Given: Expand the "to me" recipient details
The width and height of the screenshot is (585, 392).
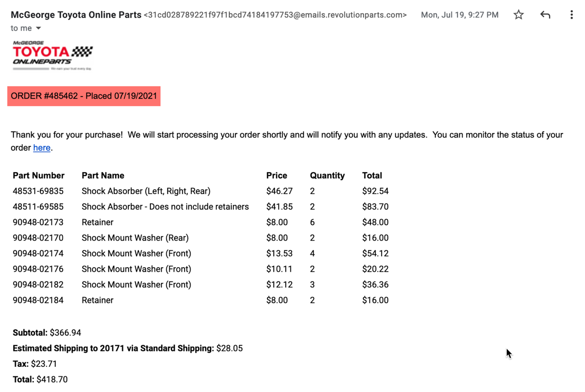Looking at the screenshot, I should (x=38, y=28).
